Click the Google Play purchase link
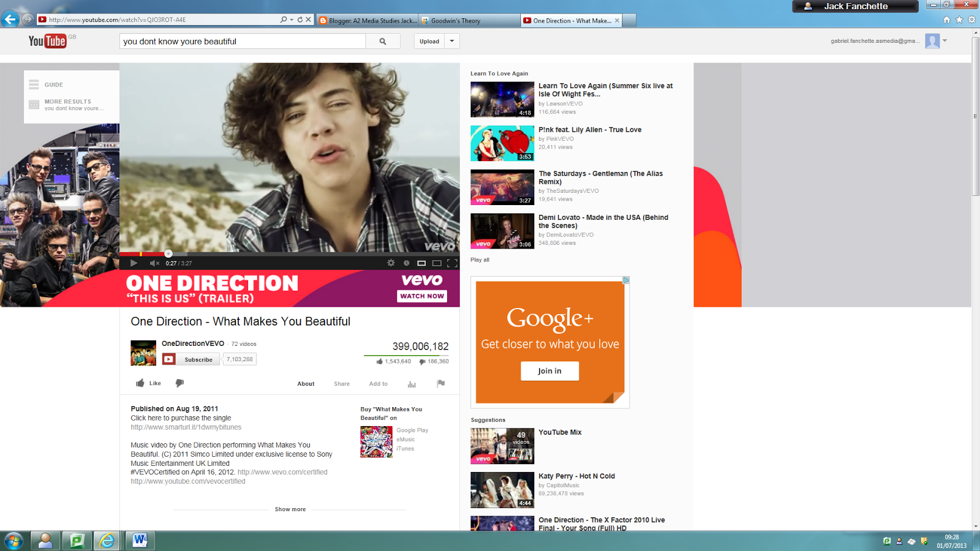 click(412, 430)
